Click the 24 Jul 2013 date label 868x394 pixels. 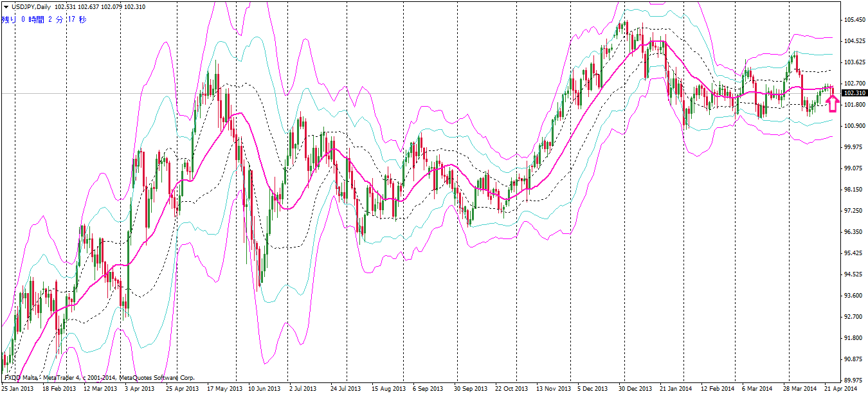click(x=346, y=389)
